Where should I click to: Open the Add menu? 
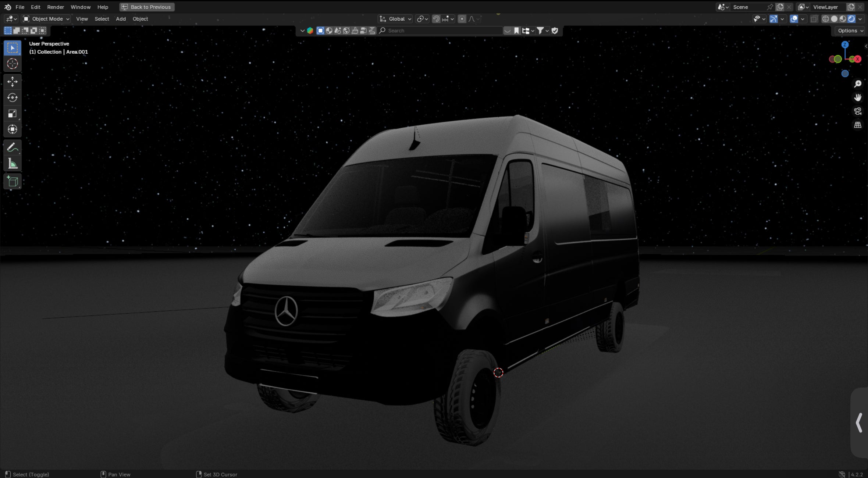(121, 19)
